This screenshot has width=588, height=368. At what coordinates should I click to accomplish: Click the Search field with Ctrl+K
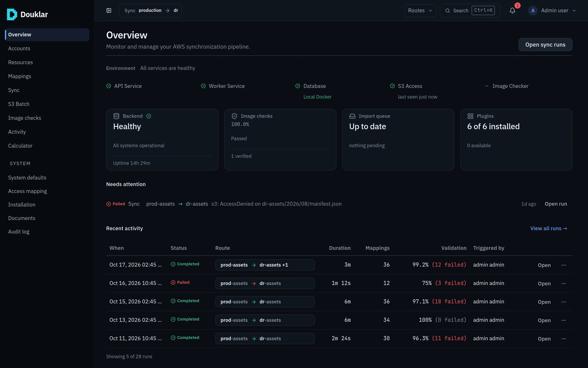470,10
